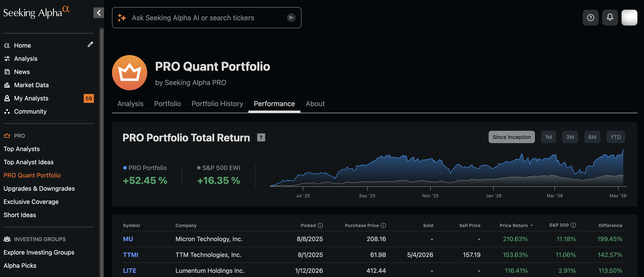Open PRO Quant Portfolio sidebar link
The height and width of the screenshot is (277, 644).
tap(32, 175)
